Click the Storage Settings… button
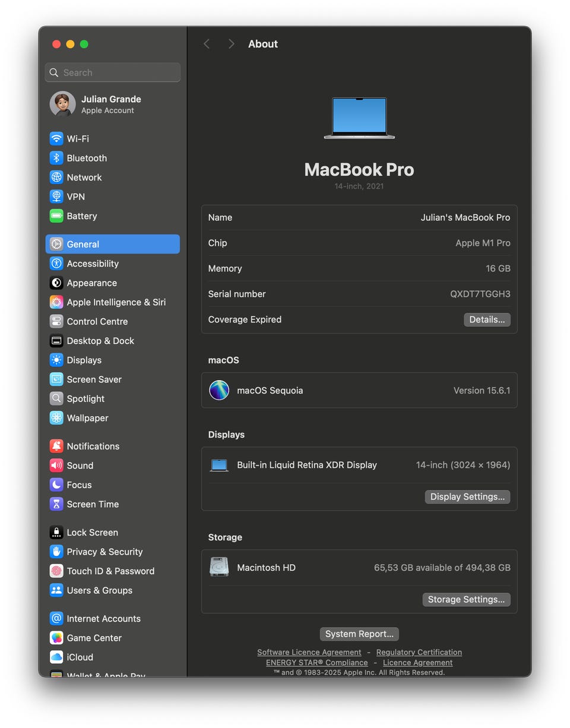The width and height of the screenshot is (570, 728). click(466, 599)
